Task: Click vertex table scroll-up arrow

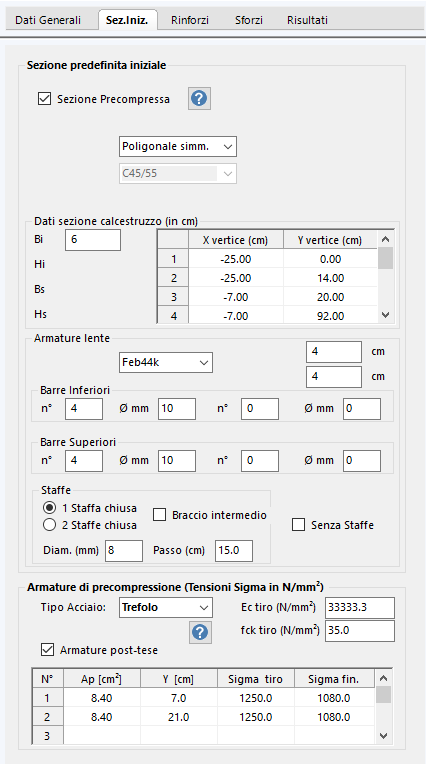Action: (x=386, y=239)
